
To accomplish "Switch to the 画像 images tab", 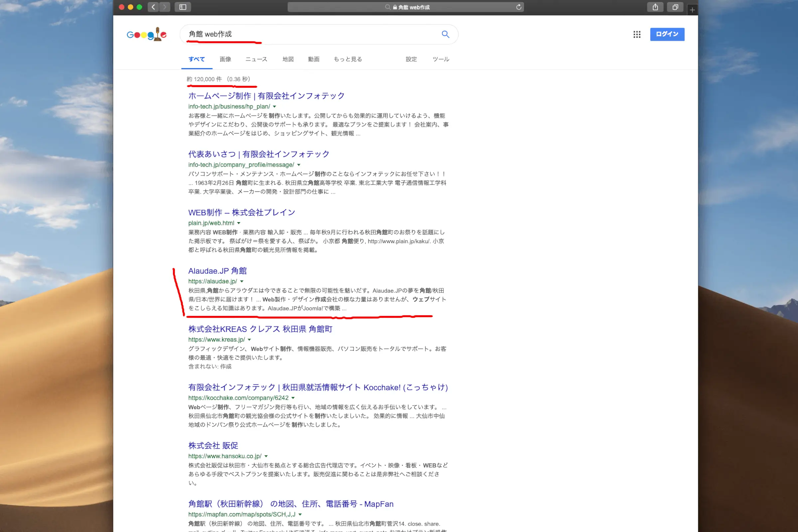I will pos(225,60).
